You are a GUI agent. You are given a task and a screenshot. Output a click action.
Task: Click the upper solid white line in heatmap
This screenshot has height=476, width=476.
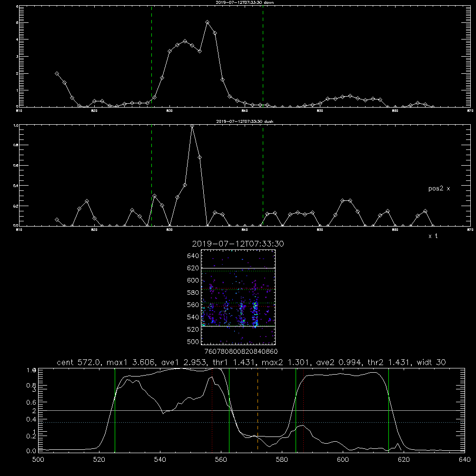pyautogui.click(x=238, y=268)
